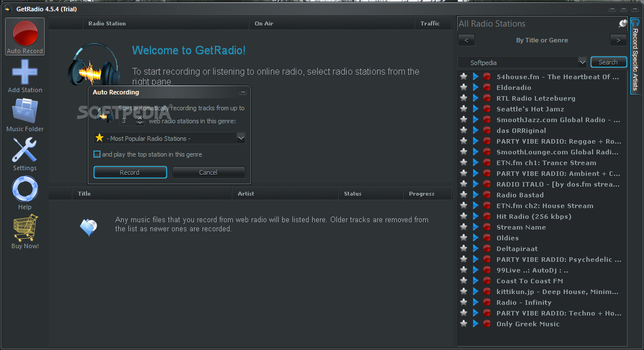
Task: Increase the number of web radio stations
Action: (x=140, y=118)
